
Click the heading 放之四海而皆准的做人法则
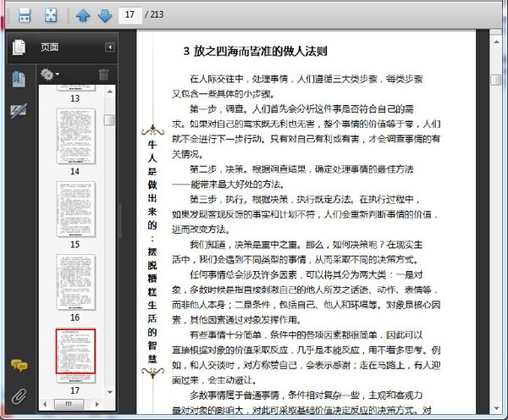pyautogui.click(x=261, y=51)
